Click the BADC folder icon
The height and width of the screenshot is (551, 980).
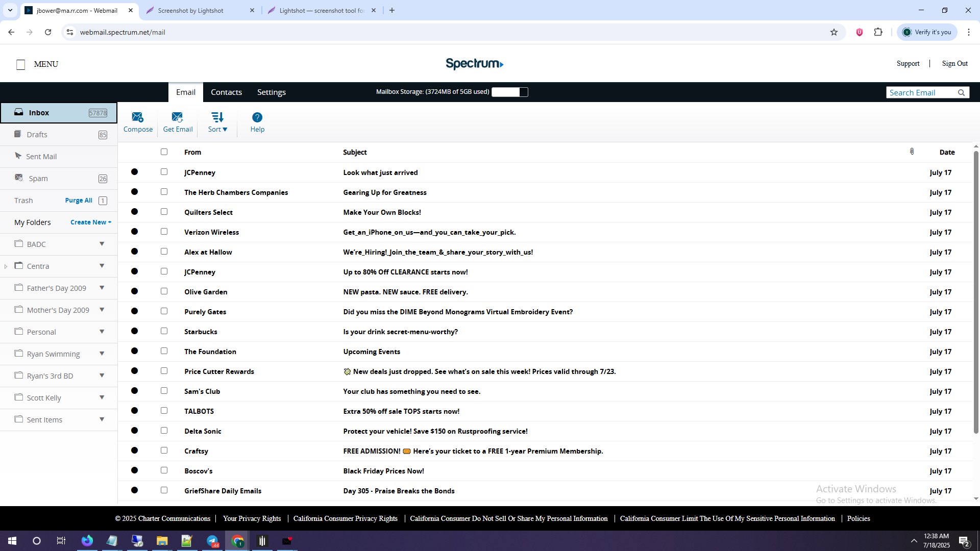[x=19, y=243]
